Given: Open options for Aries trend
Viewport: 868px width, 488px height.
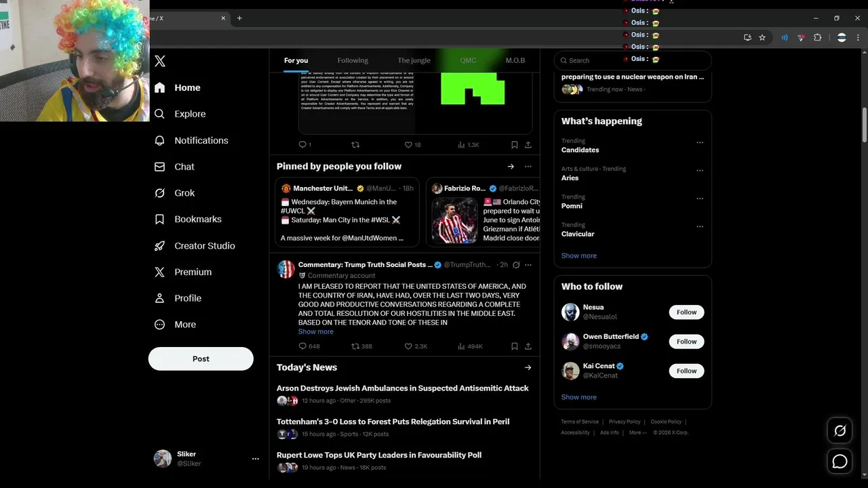Looking at the screenshot, I should 700,170.
